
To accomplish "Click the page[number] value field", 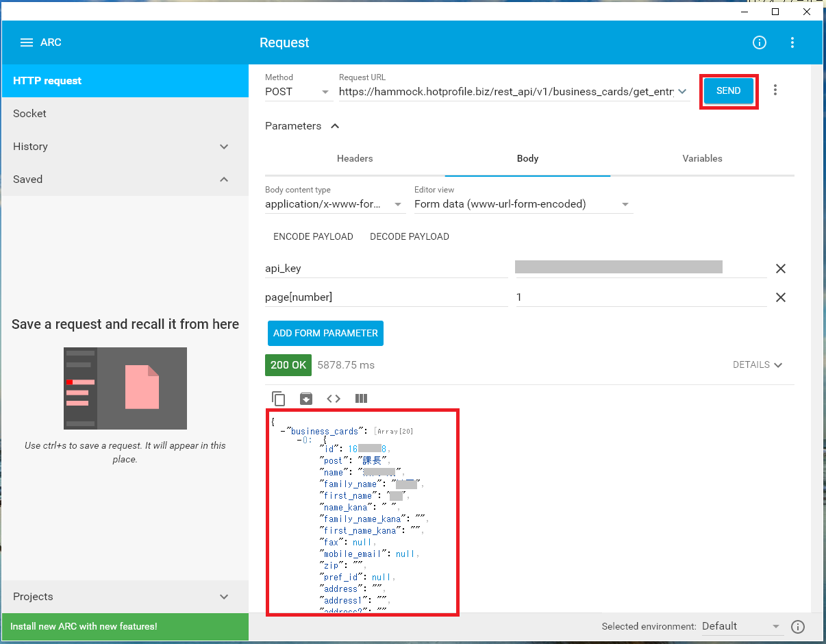I will pyautogui.click(x=641, y=297).
